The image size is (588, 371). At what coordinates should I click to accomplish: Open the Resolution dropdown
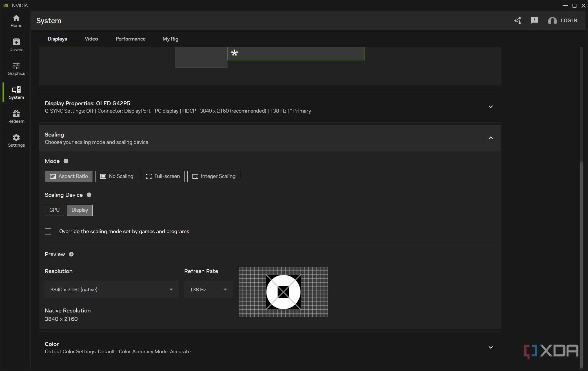tap(112, 289)
